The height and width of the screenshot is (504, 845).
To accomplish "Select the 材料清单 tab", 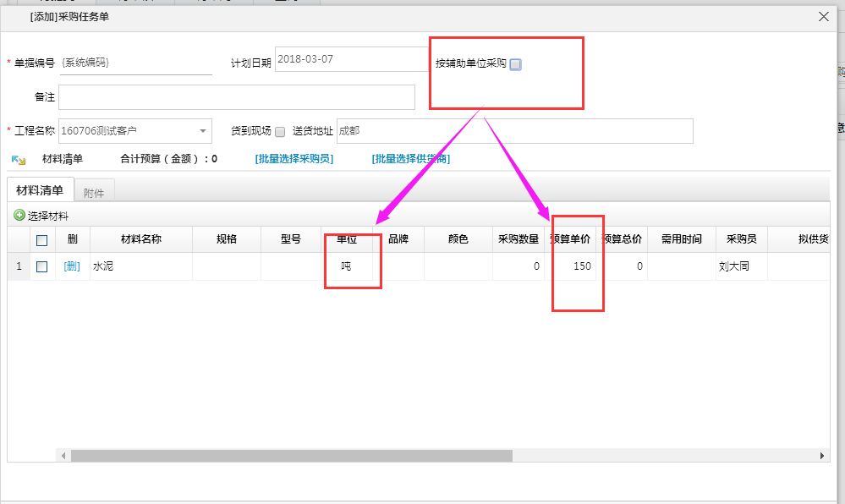I will [40, 191].
